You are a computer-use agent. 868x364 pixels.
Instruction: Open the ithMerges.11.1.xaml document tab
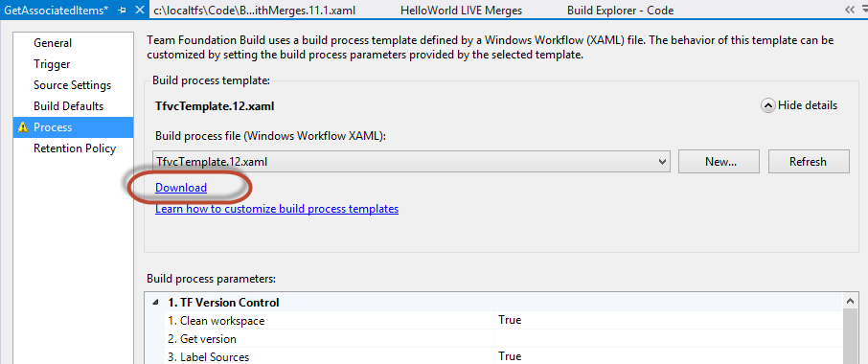click(254, 10)
